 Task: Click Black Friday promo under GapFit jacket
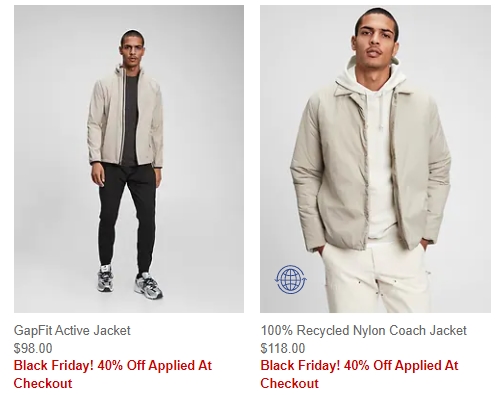pos(113,374)
